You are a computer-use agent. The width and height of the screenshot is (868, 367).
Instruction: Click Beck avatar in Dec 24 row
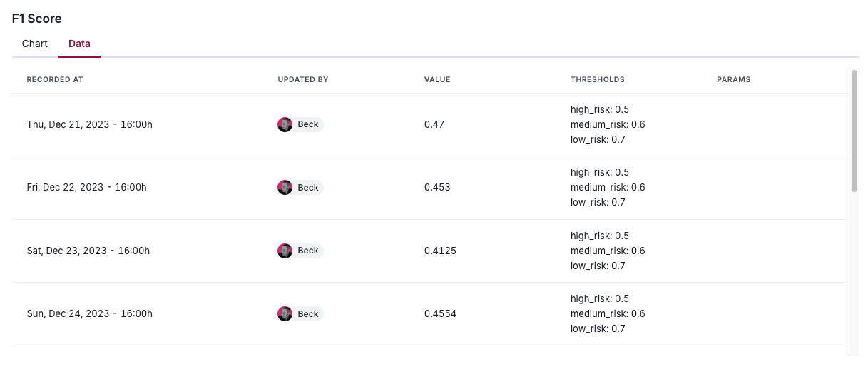click(x=285, y=313)
